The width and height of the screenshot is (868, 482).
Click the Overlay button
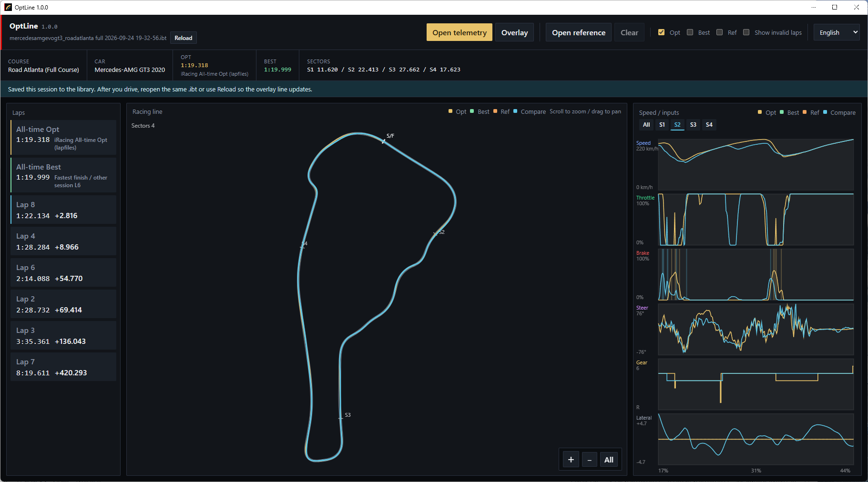tap(514, 32)
